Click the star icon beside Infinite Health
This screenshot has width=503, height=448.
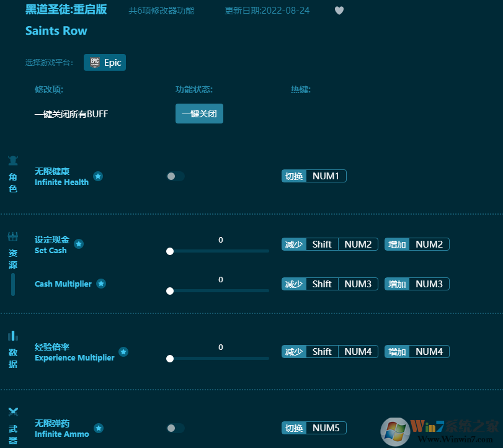click(98, 175)
